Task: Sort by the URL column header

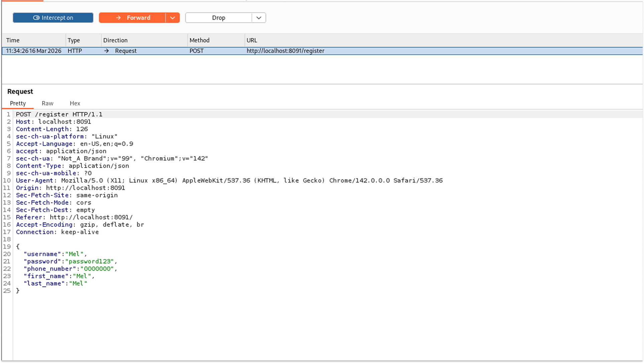Action: tap(252, 40)
